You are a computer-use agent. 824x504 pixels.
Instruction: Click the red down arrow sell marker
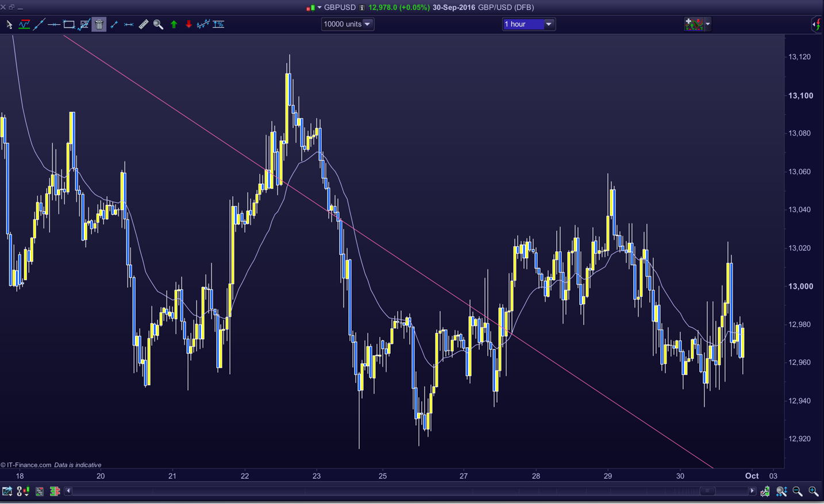click(x=188, y=24)
